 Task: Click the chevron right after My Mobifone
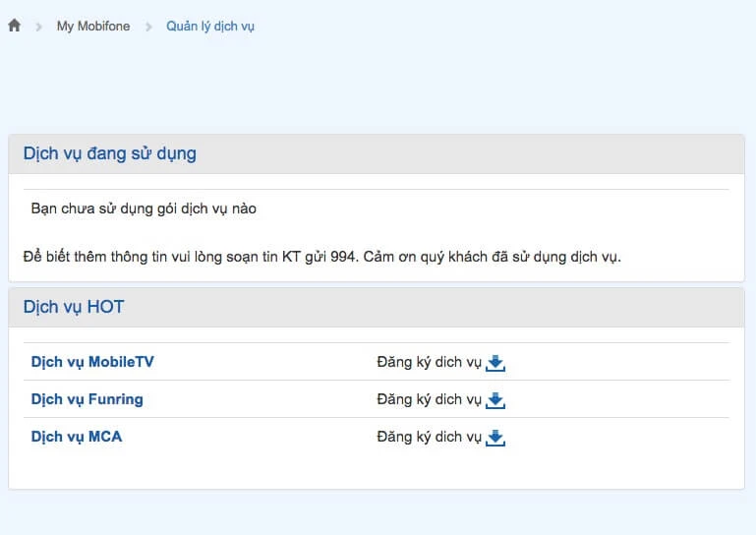click(149, 27)
